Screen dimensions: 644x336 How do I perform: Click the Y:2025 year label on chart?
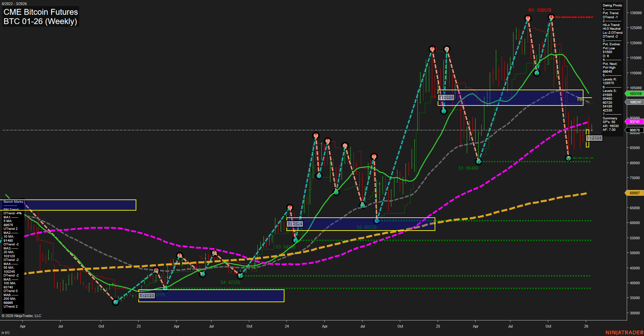446,97
